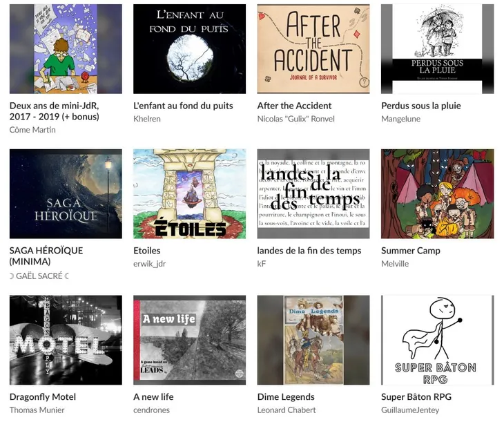Screen dimensions: 504x422
Task: Open the landes de la fin des temps title
Action: point(309,251)
